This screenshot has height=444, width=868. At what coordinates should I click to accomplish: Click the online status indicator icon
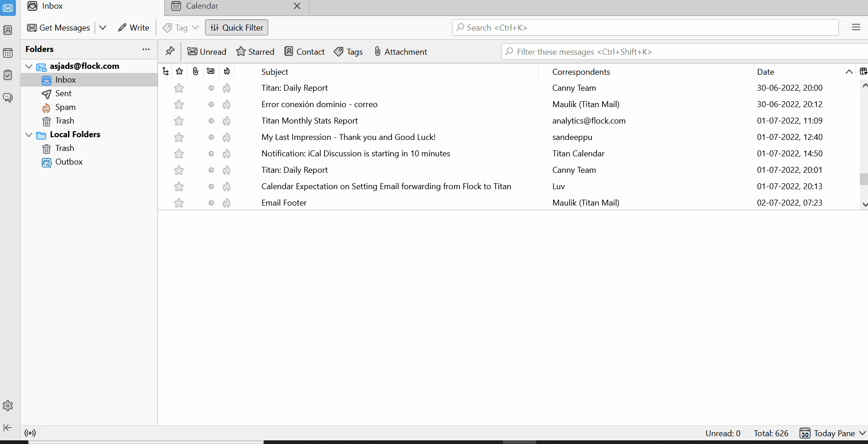pyautogui.click(x=30, y=433)
